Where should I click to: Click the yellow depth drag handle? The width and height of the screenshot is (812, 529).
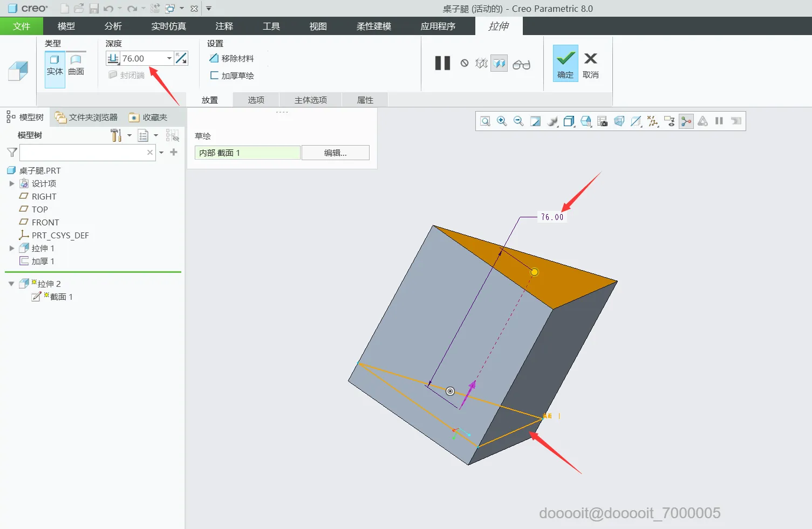tap(534, 272)
